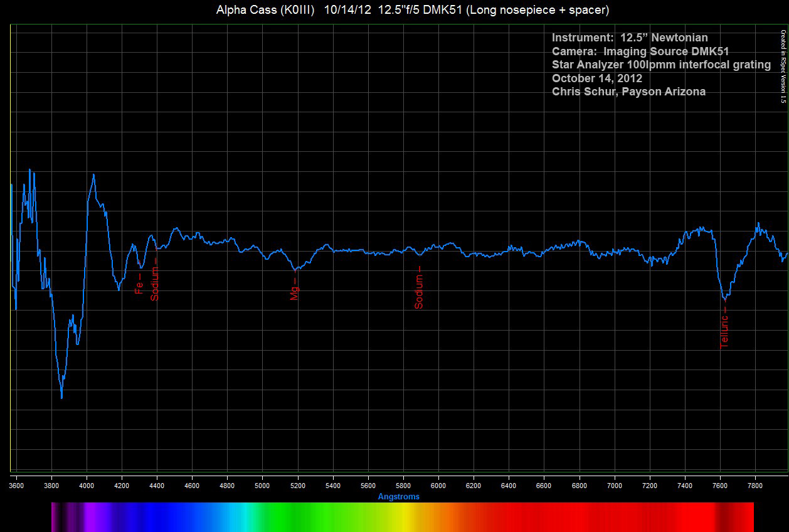Click the 7600 axis tick label
Viewport: 789px width, 532px height.
720,485
